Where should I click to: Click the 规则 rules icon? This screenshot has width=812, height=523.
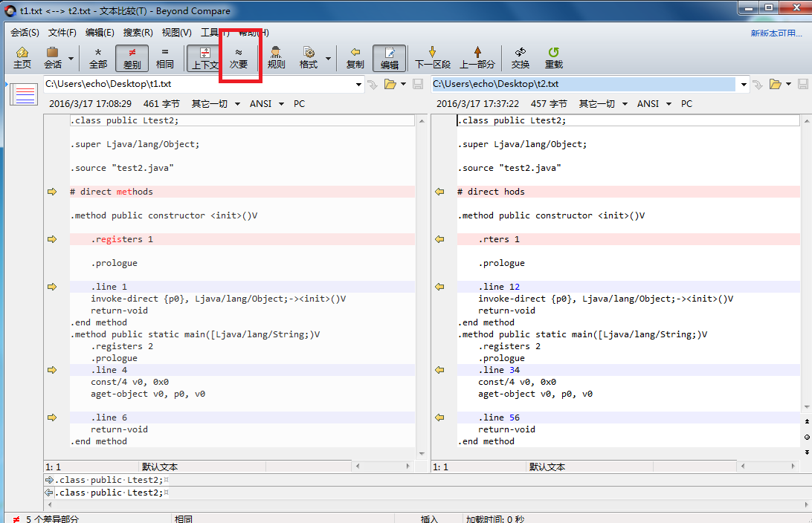(276, 58)
